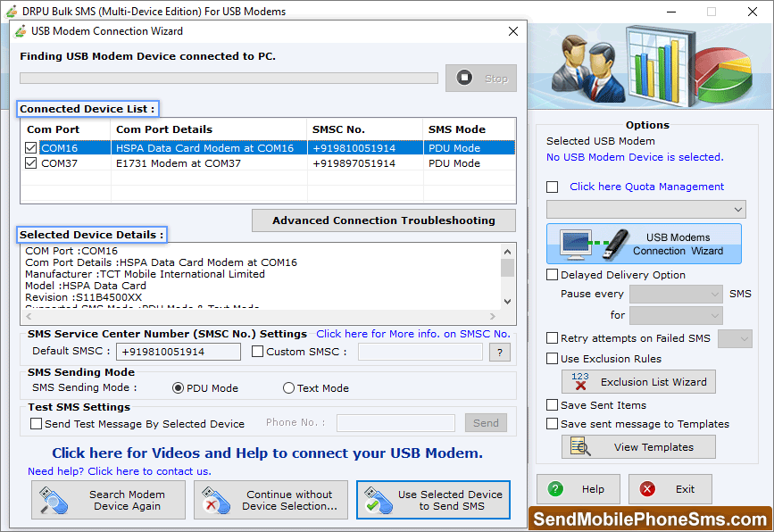Click the Help button
The image size is (774, 532).
578,489
